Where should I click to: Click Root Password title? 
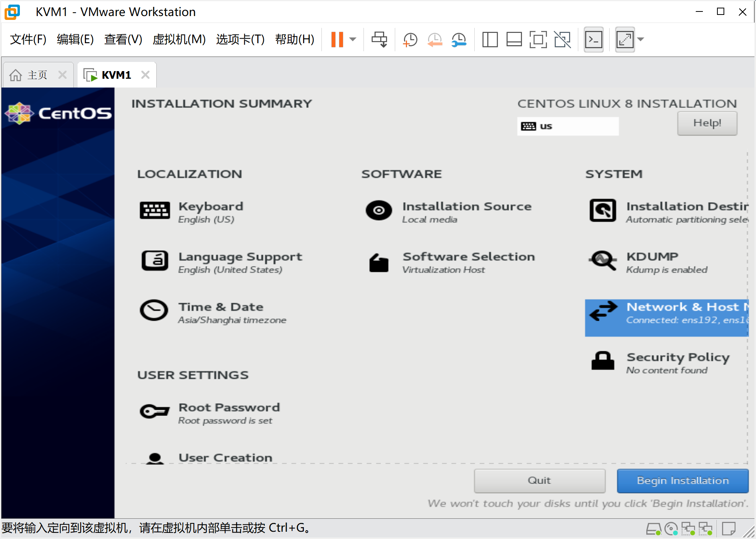229,407
